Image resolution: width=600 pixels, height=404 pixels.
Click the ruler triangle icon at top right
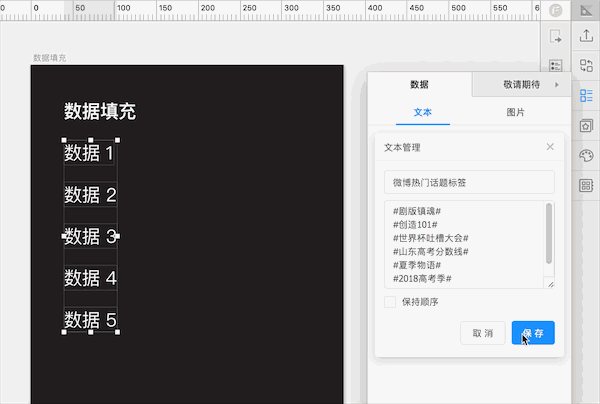(x=586, y=10)
